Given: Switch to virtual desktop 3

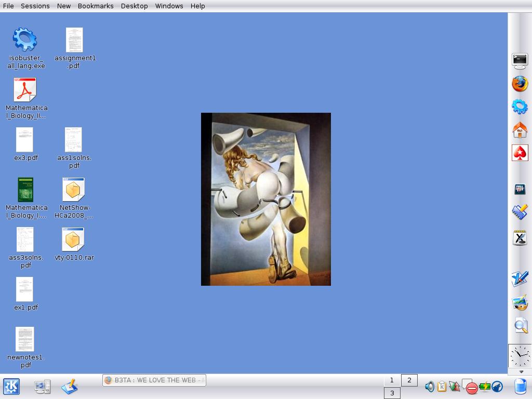Looking at the screenshot, I should click(x=392, y=393).
